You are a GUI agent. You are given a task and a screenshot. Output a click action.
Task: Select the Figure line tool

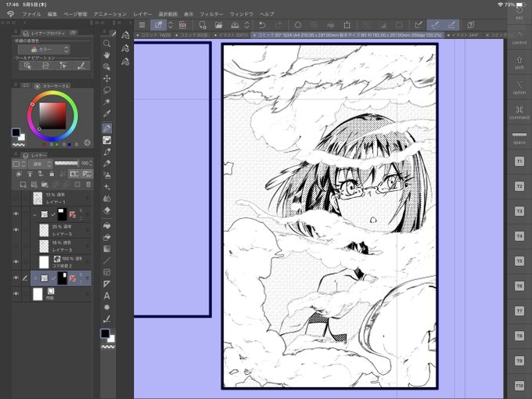[x=107, y=261]
